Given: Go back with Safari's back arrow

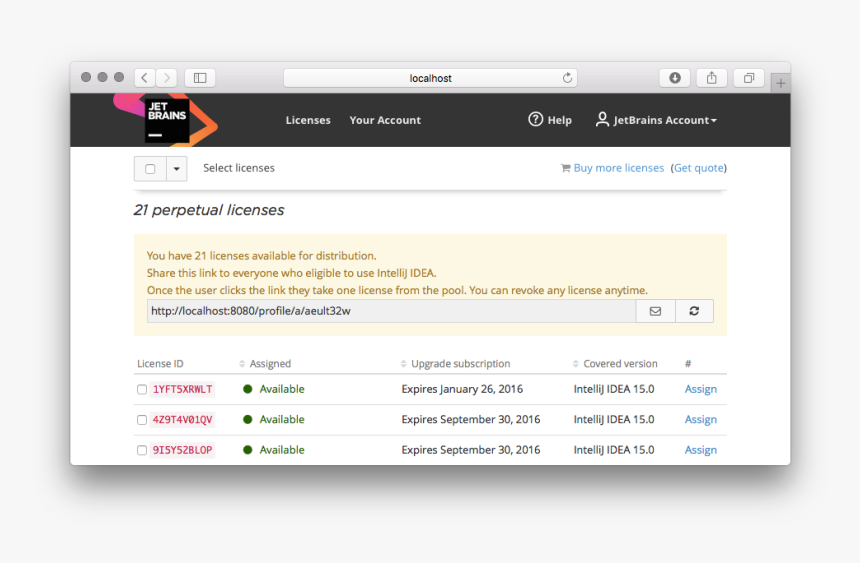Looking at the screenshot, I should pos(145,78).
